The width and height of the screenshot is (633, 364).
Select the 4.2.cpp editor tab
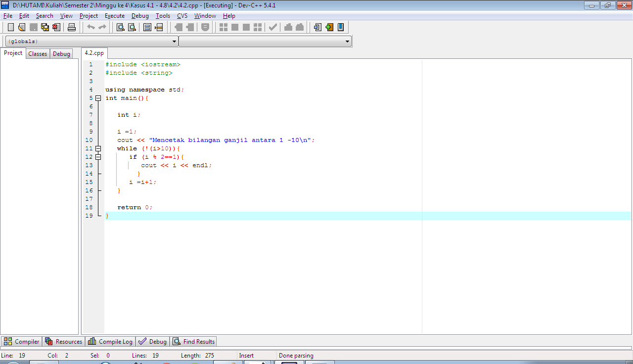[94, 53]
